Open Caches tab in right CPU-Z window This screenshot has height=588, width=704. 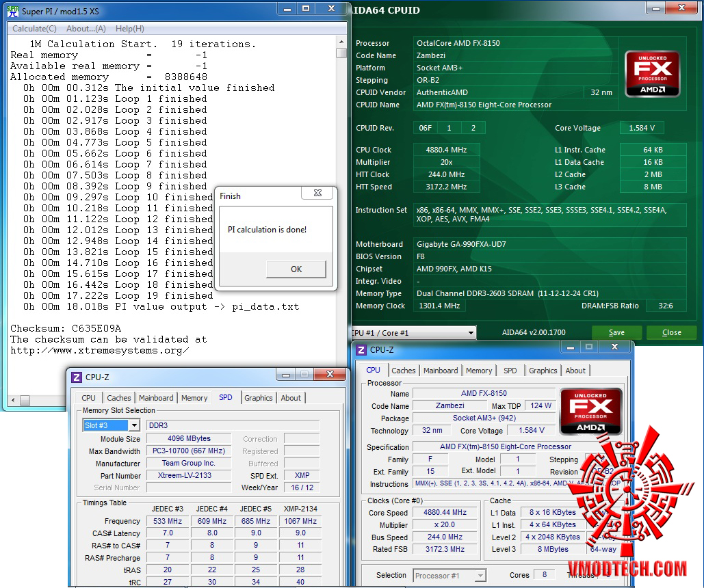pos(404,371)
